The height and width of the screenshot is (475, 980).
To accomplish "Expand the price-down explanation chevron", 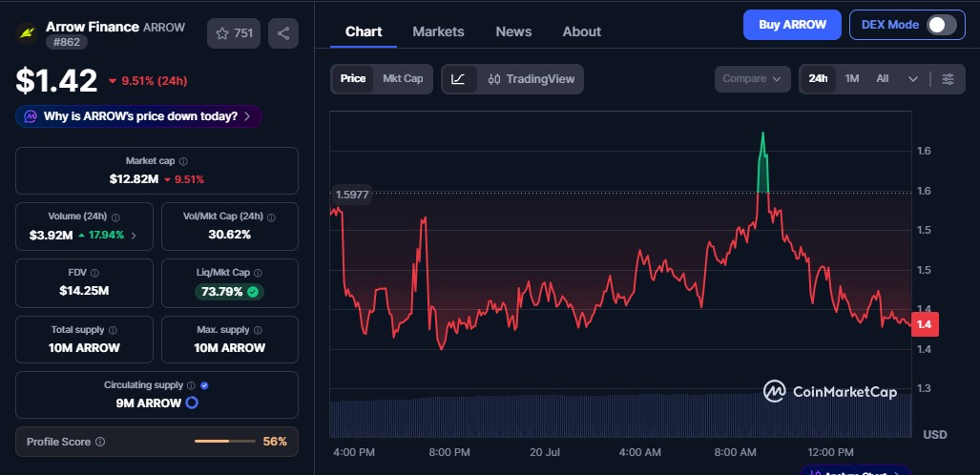I will click(247, 116).
